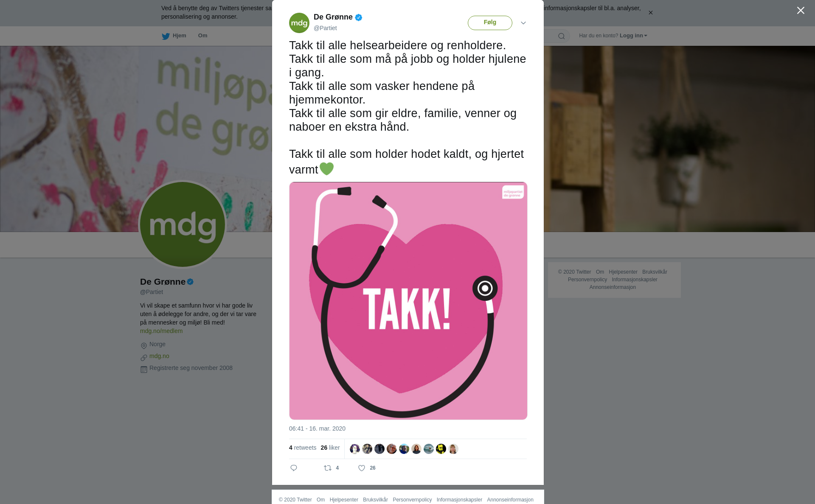The width and height of the screenshot is (815, 504).
Task: Click the Twitter bird Hjem icon
Action: [x=166, y=36]
